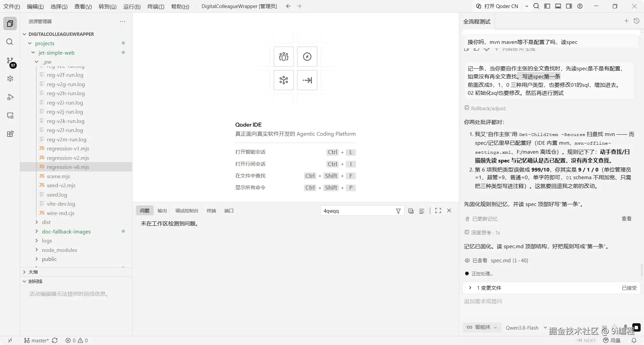The height and width of the screenshot is (345, 644).
Task: Click the master* branch in status bar
Action: [37, 340]
